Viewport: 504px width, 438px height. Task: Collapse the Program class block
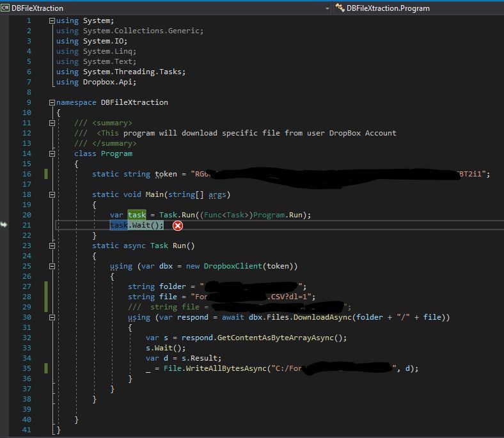coord(52,153)
